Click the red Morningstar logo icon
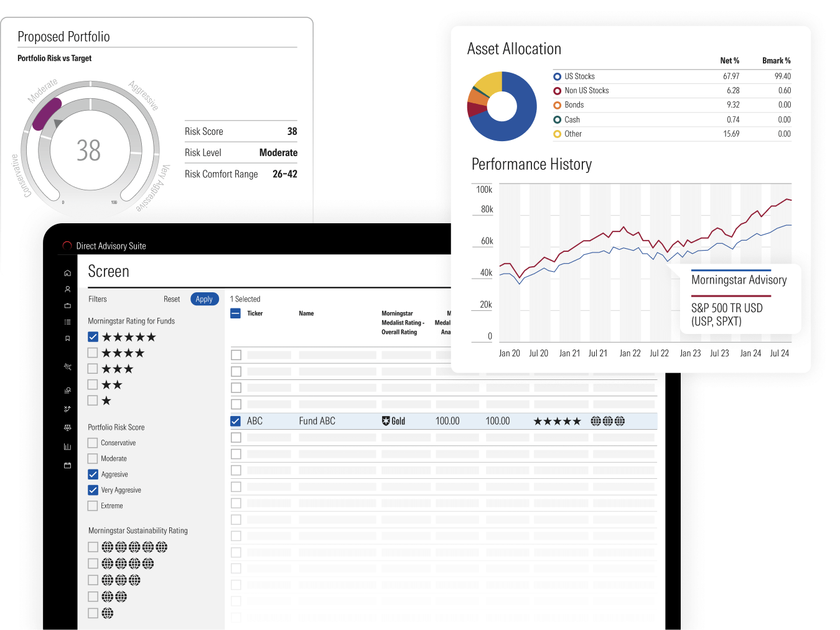This screenshot has height=630, width=840. point(67,246)
